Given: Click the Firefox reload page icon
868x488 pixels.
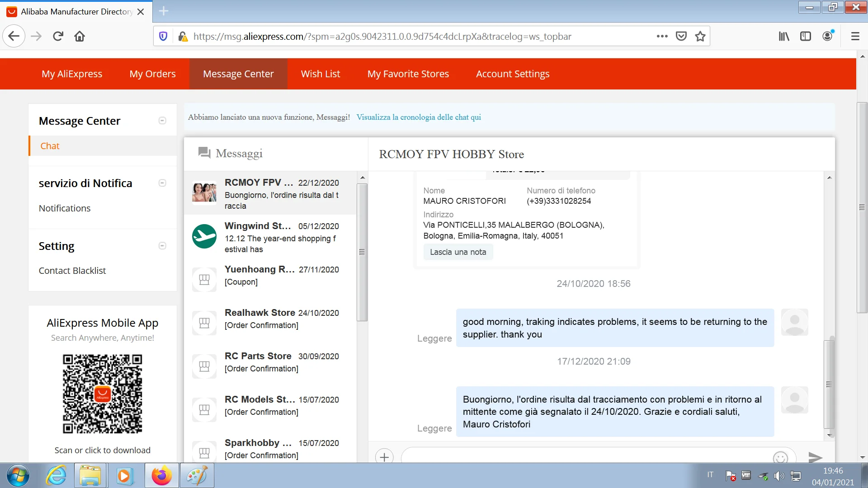Looking at the screenshot, I should (58, 36).
